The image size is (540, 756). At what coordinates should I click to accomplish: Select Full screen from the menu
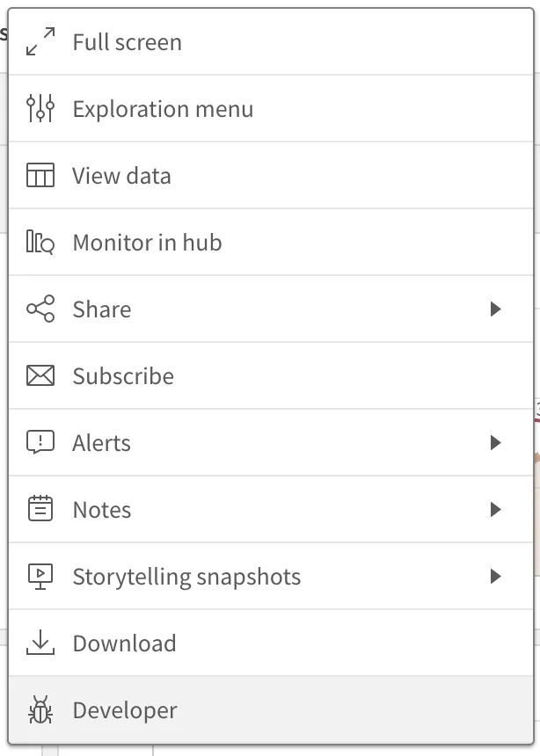coord(128,41)
